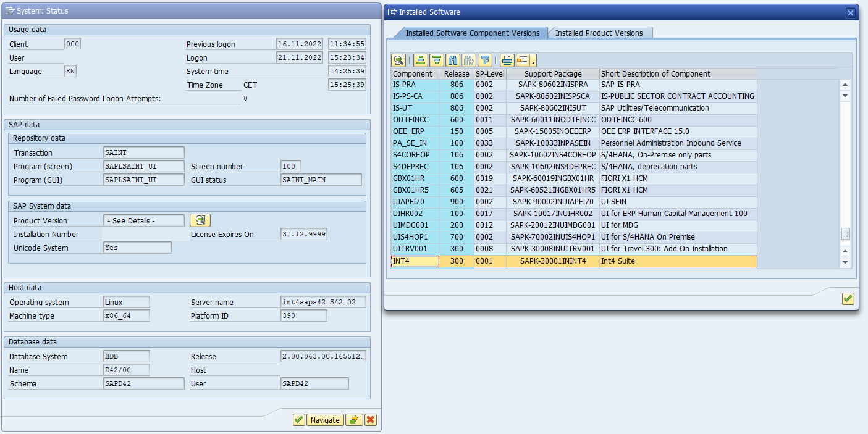Click the green checkmark in Installed Software dialog

coord(848,299)
